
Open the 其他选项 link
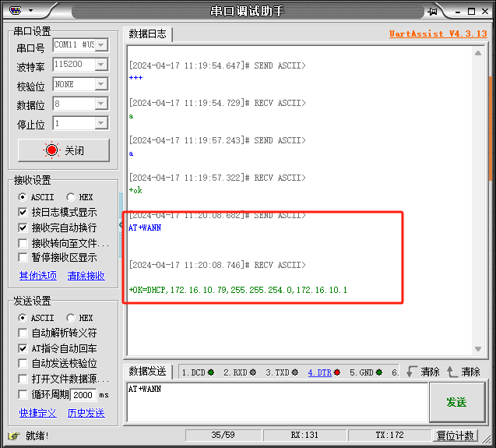point(38,276)
